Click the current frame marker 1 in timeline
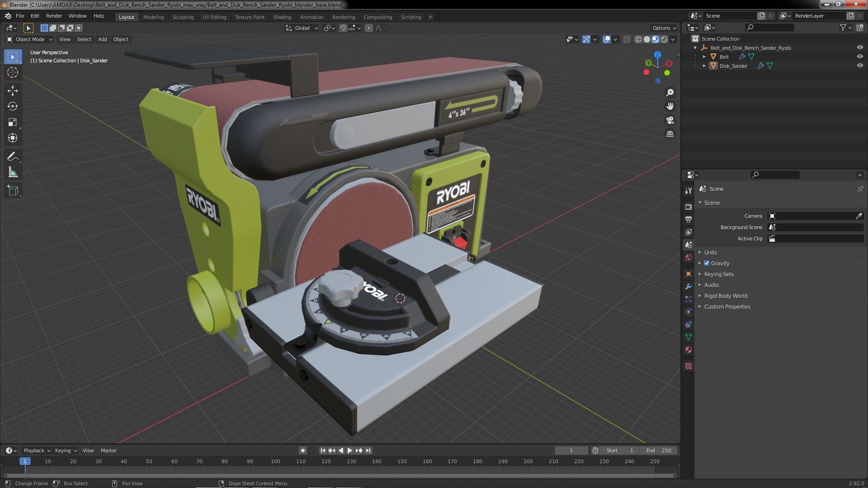This screenshot has height=488, width=868. [25, 462]
